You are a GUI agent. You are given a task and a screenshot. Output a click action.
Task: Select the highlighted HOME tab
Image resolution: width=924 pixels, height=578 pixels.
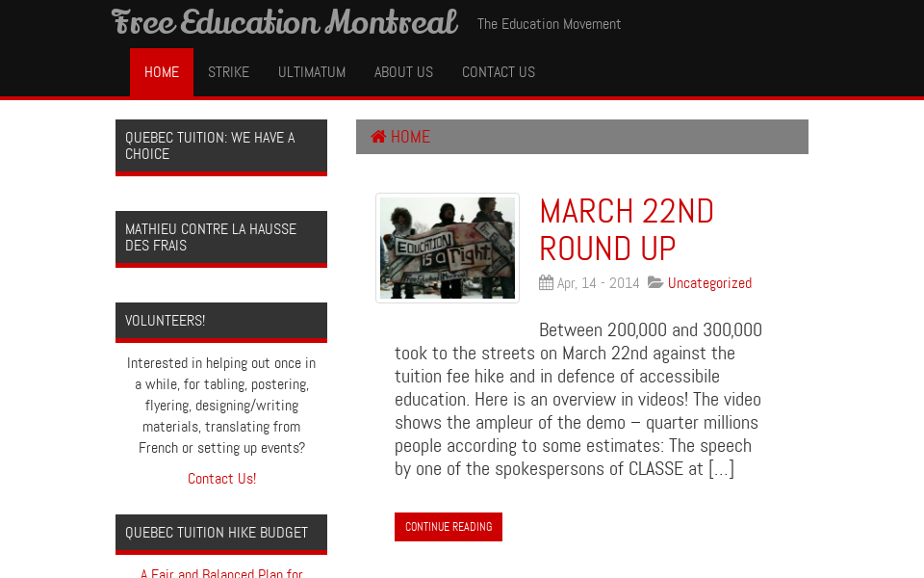point(162,71)
